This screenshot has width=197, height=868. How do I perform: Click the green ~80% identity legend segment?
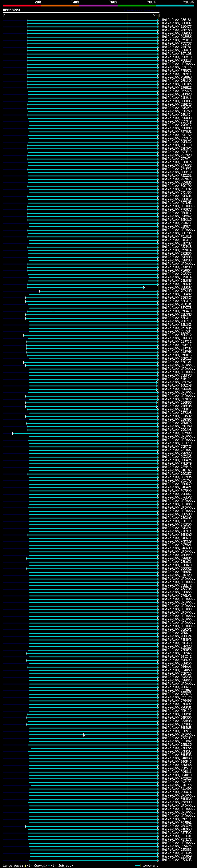[x=137, y=6]
